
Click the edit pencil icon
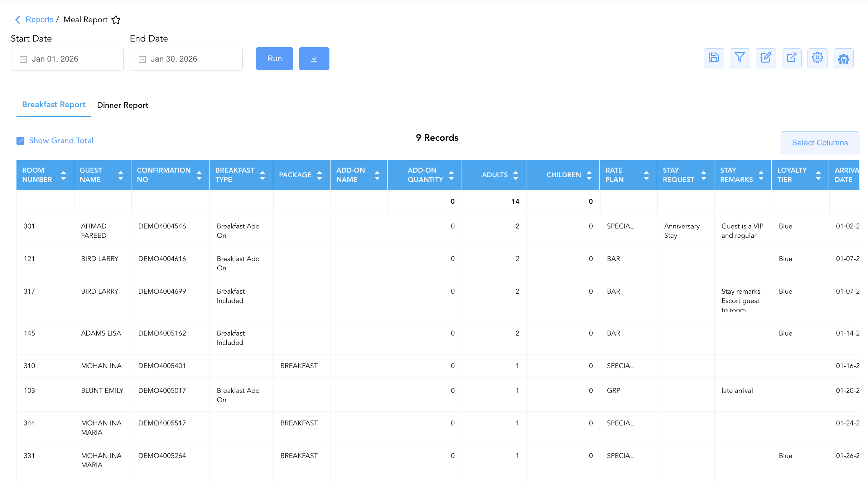[766, 58]
